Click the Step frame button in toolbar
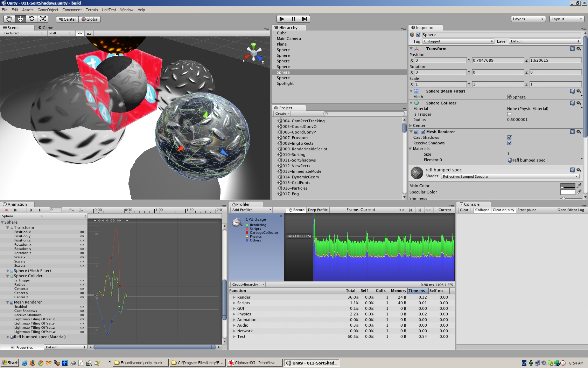The image size is (588, 368). [304, 19]
